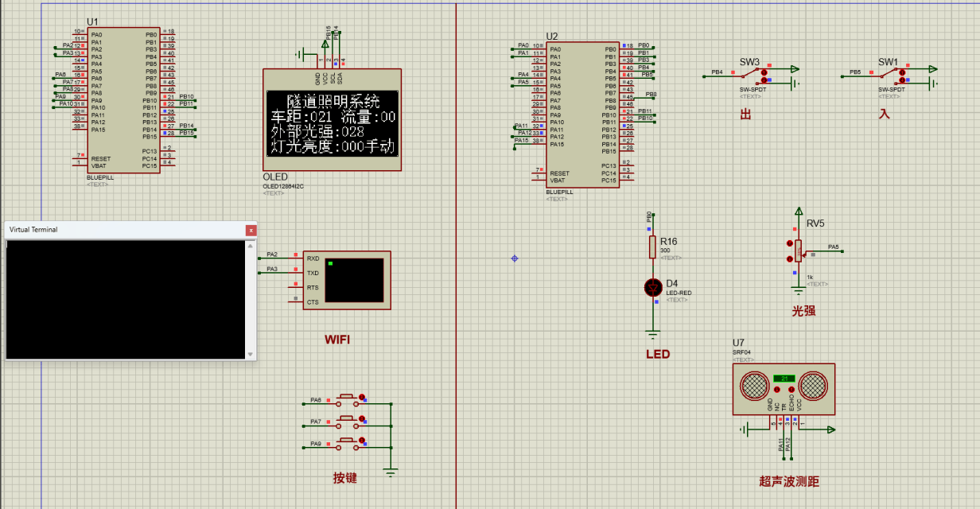Click the right red adjust dot on SRF04
980x509 pixels.
791,390
